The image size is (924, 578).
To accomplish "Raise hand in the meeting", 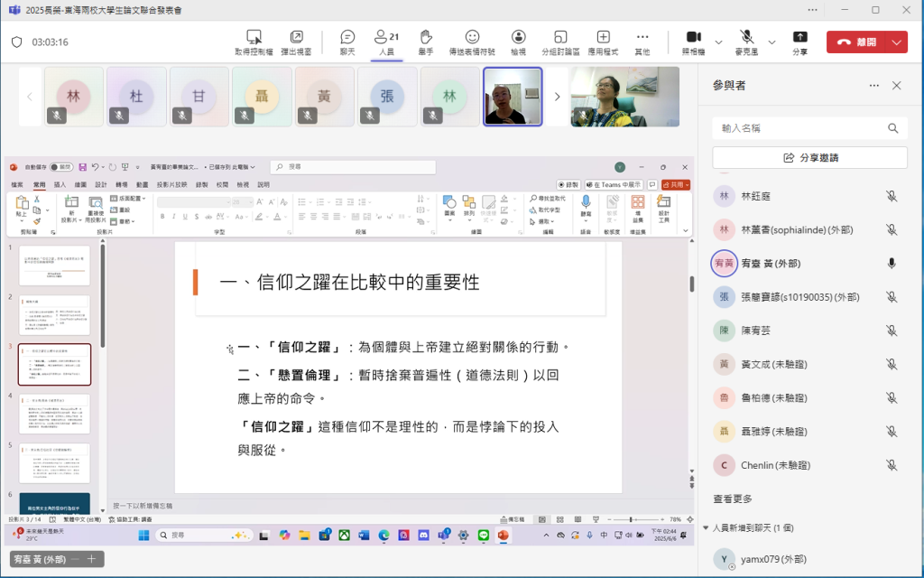I will point(426,42).
